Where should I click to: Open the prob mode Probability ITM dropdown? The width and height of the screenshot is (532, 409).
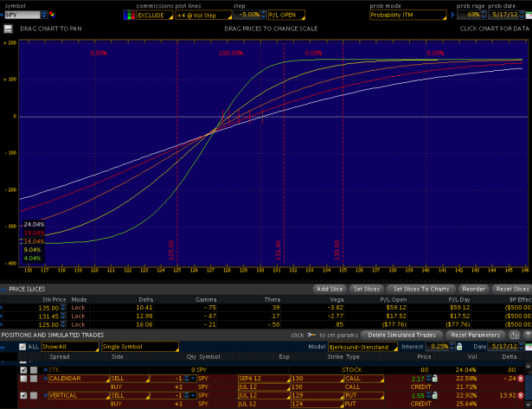tap(402, 15)
